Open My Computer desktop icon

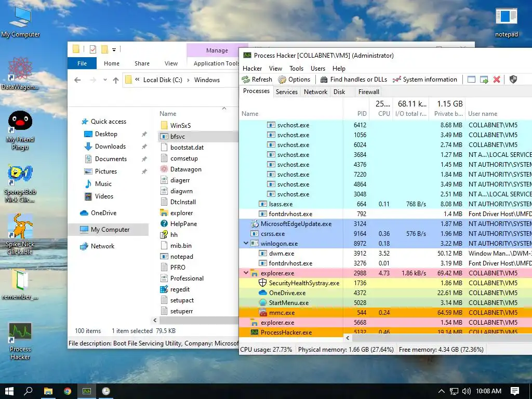pyautogui.click(x=20, y=22)
